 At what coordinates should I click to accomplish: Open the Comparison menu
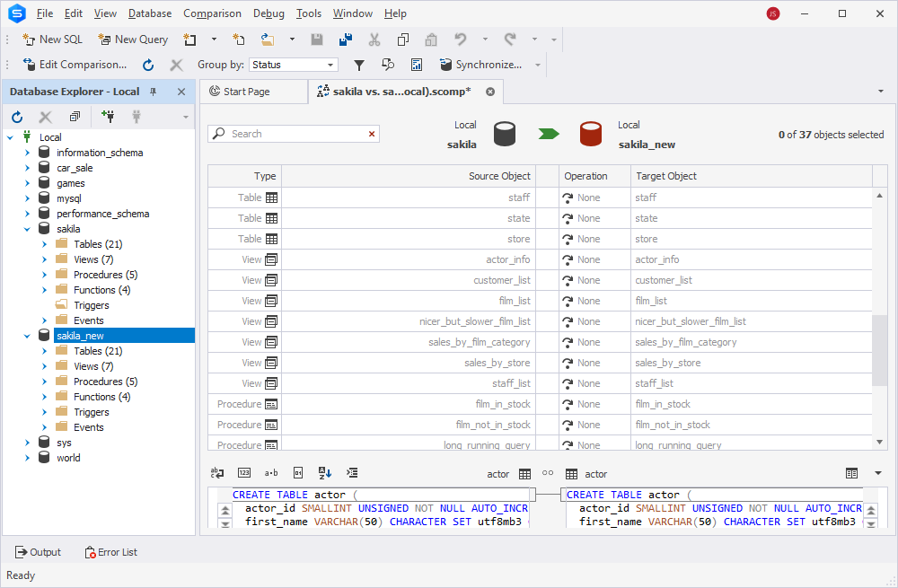(212, 13)
